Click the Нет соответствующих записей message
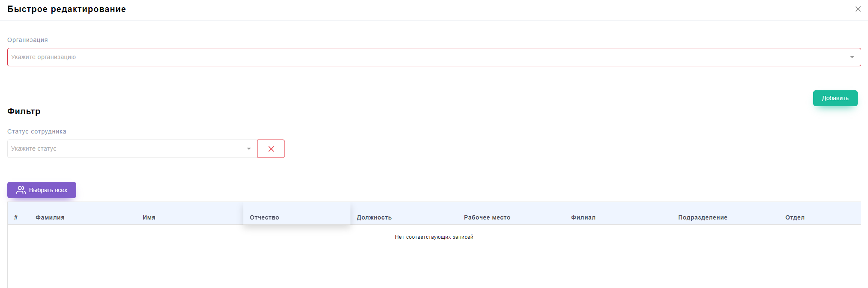The image size is (868, 288). (434, 237)
